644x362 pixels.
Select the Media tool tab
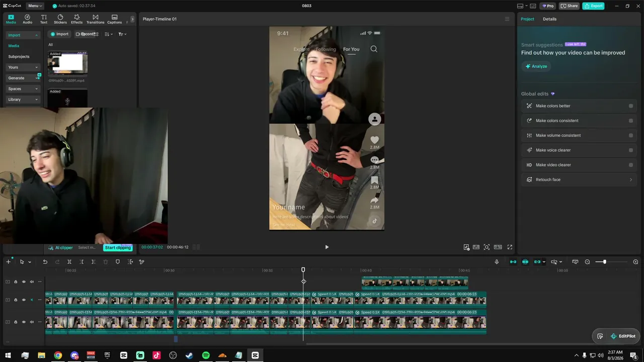click(11, 19)
